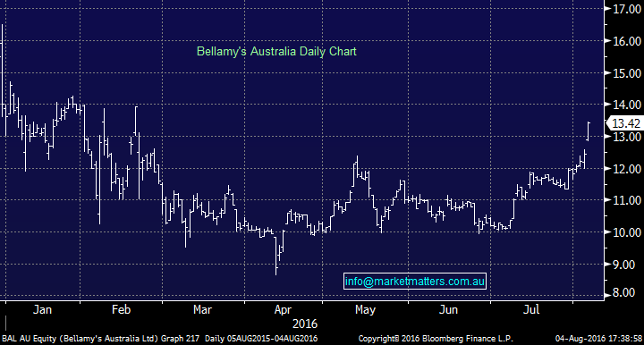Click the chart title 'Bellamy's Australia Daily Chart'

(x=276, y=51)
